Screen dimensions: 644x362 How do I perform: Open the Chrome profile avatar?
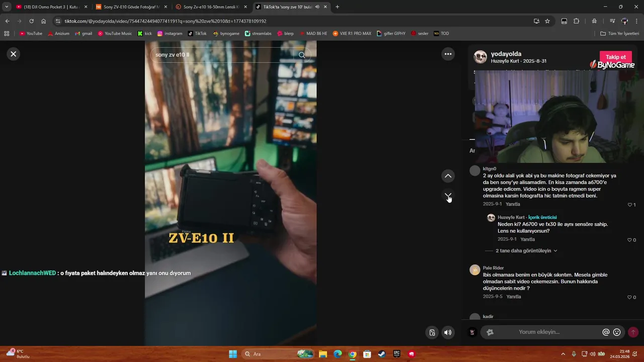click(624, 21)
